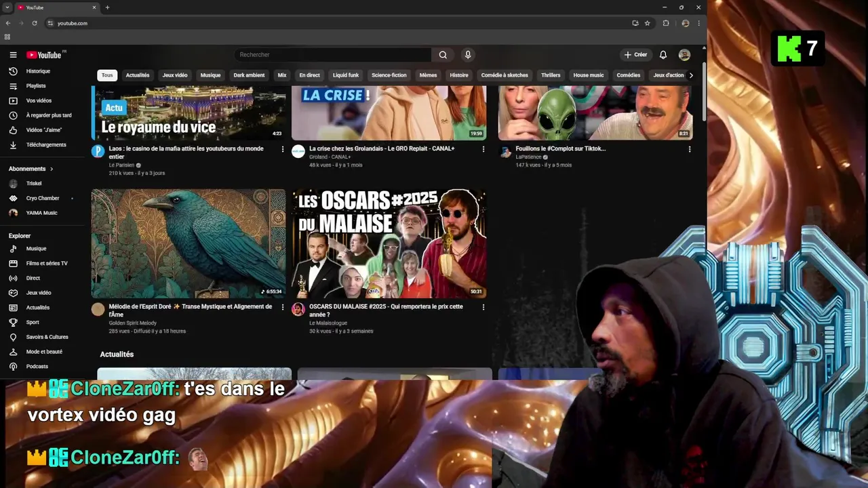Open Chrome tab search dropdown
This screenshot has width=868, height=488.
[7, 7]
